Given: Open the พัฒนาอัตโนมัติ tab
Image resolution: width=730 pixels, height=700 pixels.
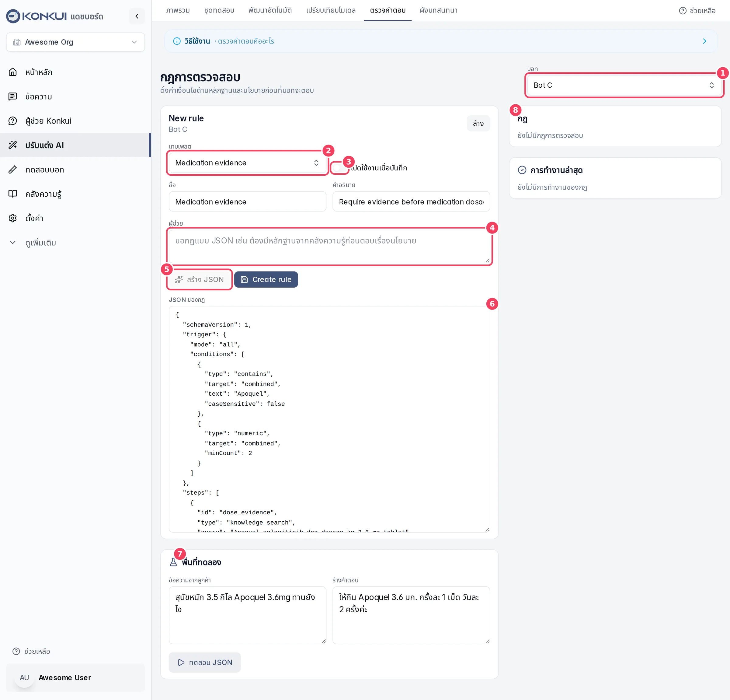Looking at the screenshot, I should point(270,10).
